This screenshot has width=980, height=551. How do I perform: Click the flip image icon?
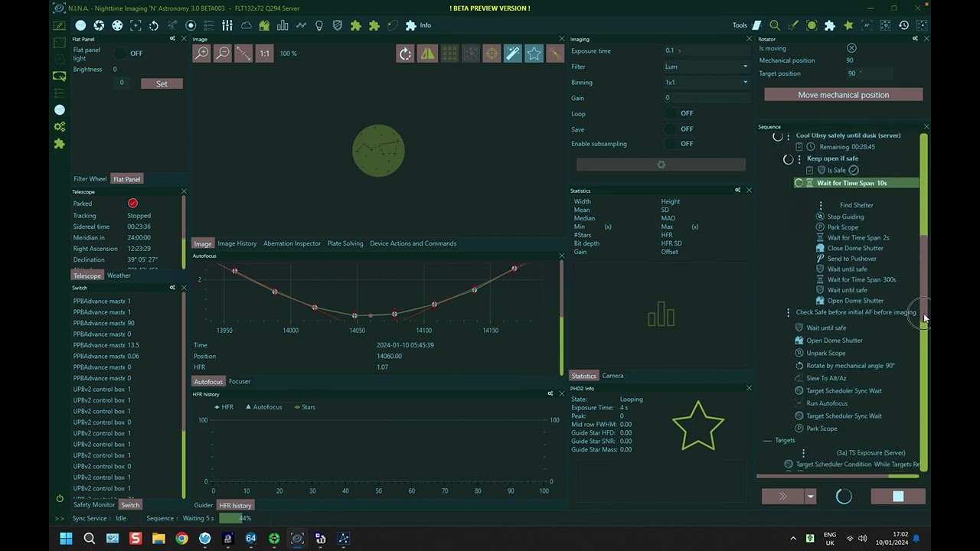coord(427,54)
